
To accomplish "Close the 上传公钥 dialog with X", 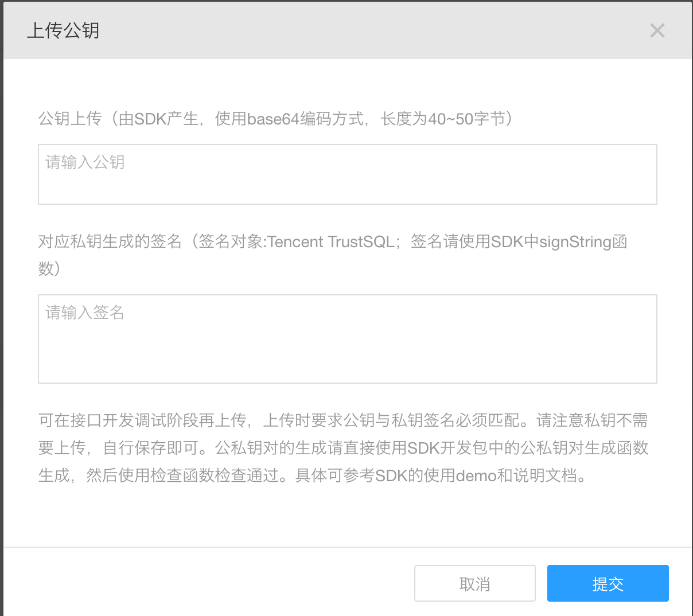I will (x=657, y=30).
